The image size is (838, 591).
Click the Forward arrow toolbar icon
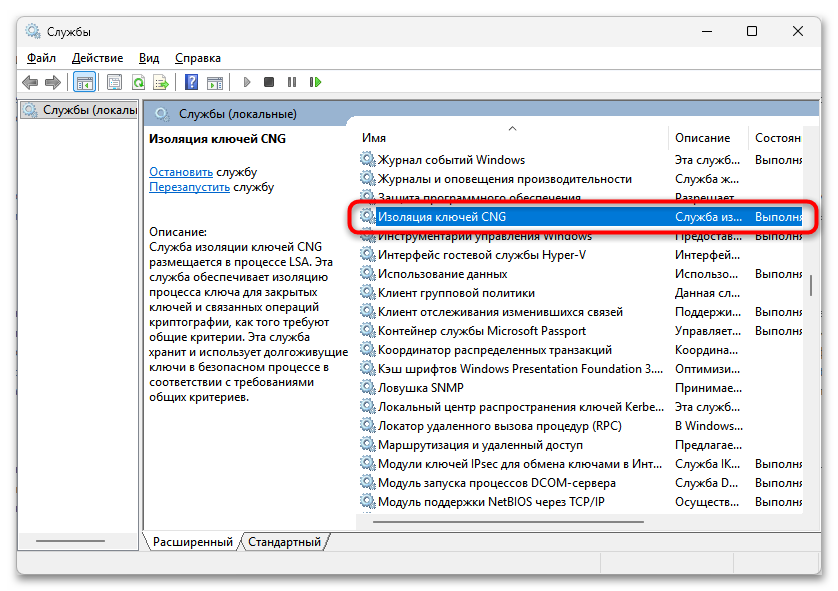click(52, 82)
